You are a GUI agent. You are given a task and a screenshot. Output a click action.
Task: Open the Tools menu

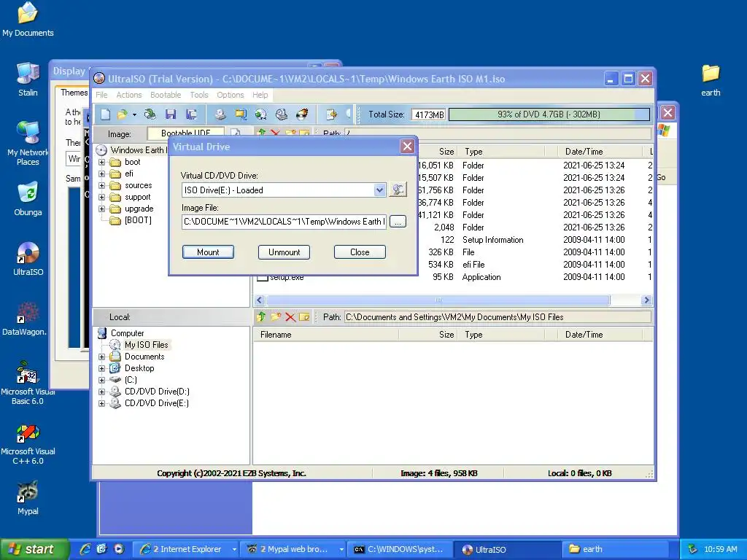(199, 95)
